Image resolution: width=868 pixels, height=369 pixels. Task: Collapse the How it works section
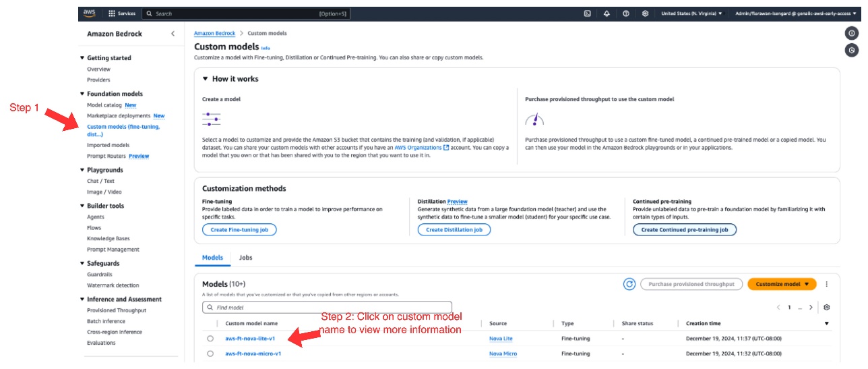tap(206, 79)
